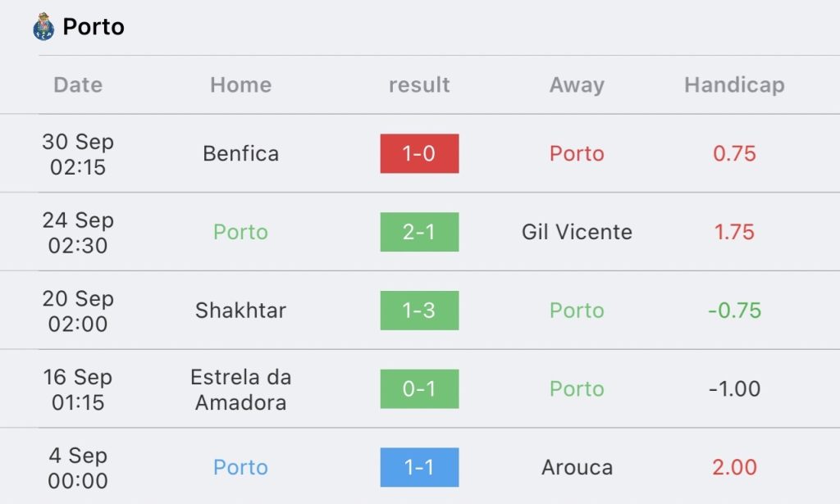Open the Shakhtar team link
The height and width of the screenshot is (504, 840).
(241, 311)
